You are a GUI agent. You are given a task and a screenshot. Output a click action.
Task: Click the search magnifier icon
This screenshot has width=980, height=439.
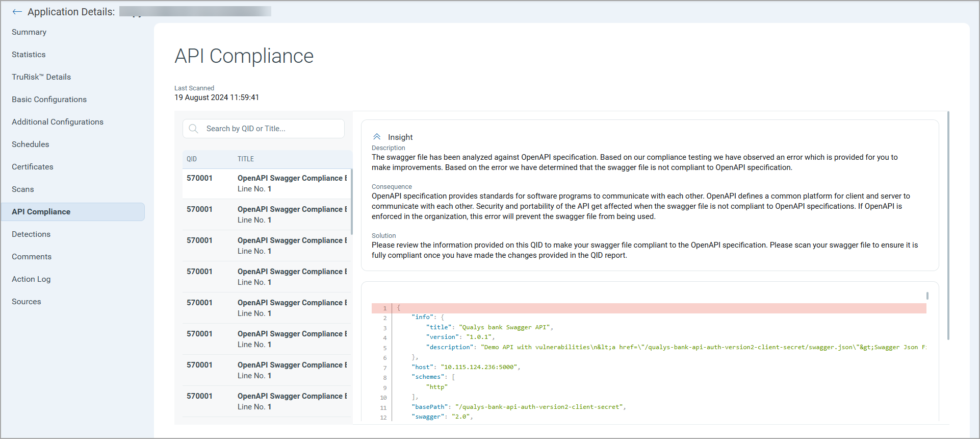tap(193, 129)
